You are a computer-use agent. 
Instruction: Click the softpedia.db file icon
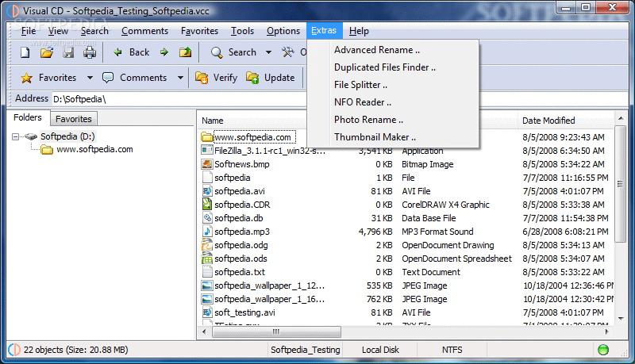207,218
